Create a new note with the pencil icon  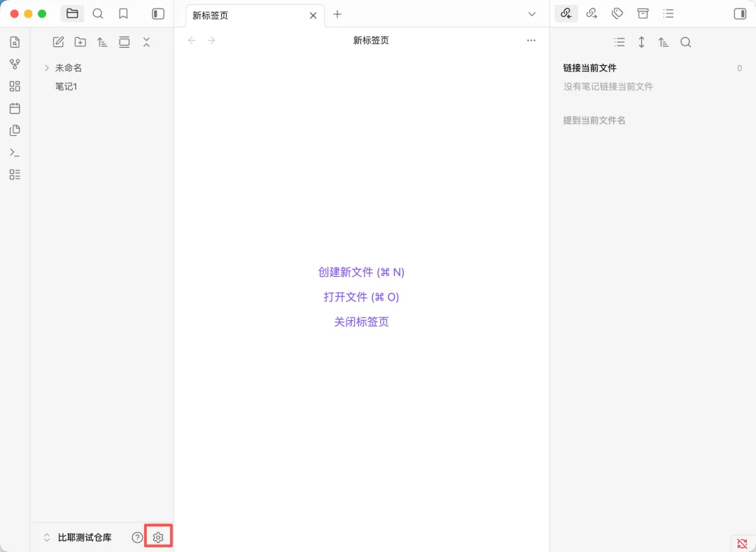pyautogui.click(x=58, y=42)
